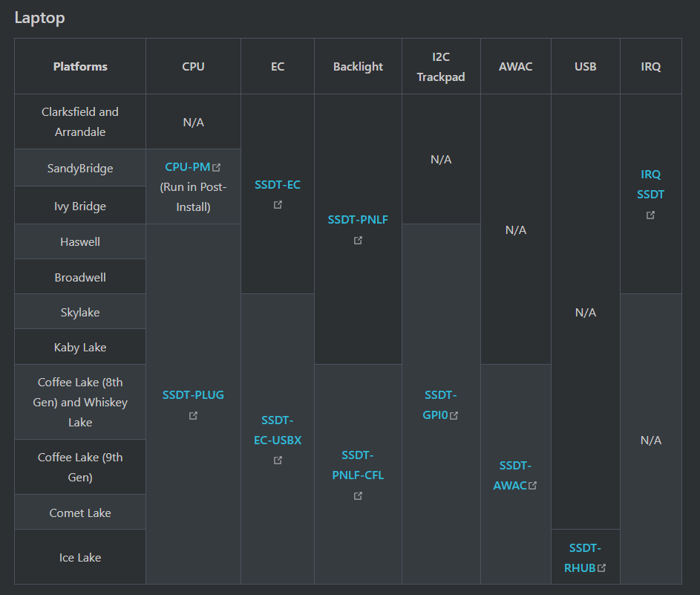Click external-link icon below SSDT-PLUG
Image resolution: width=700 pixels, height=595 pixels.
click(193, 416)
